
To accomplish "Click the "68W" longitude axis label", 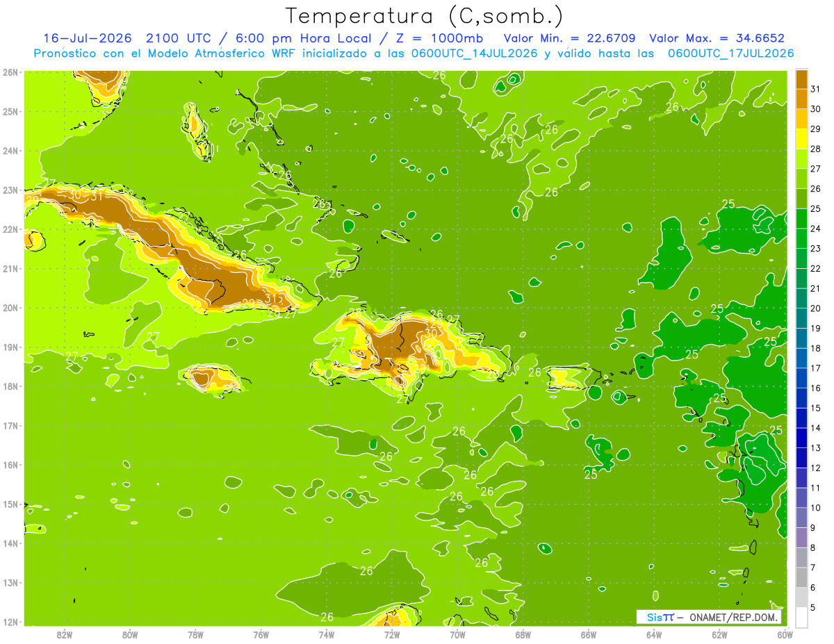I will click(523, 634).
